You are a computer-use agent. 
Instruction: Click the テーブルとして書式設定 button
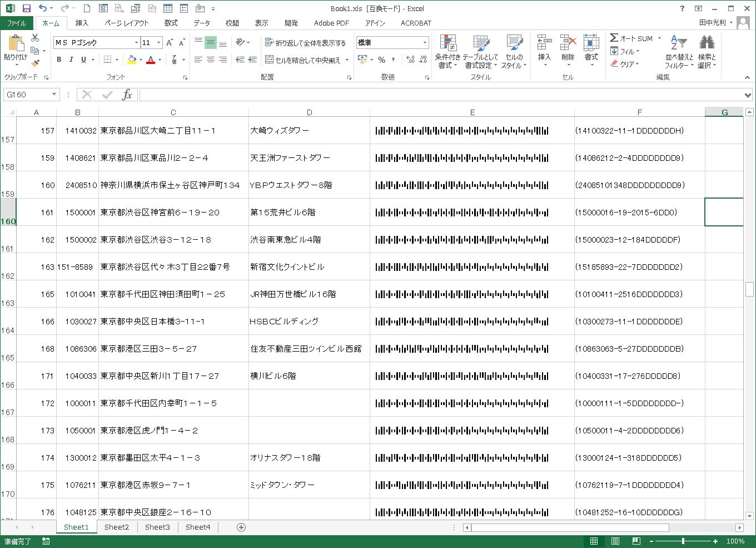pos(481,51)
